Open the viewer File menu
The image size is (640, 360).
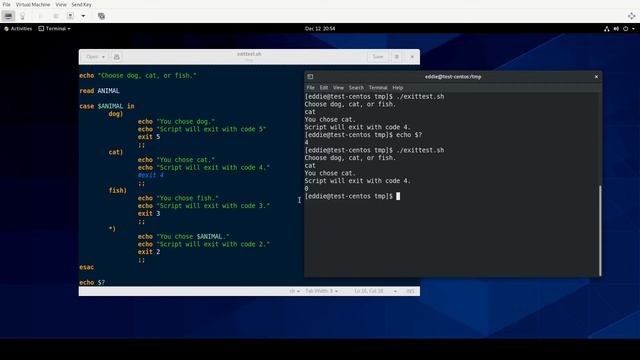7,4
